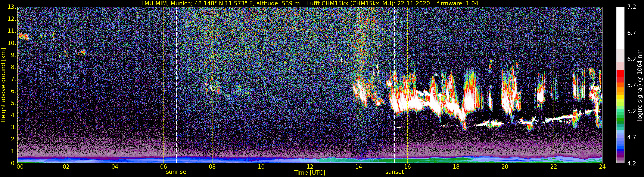Click the date '22-11-2020' in the title
644x177 pixels.
[414, 3]
